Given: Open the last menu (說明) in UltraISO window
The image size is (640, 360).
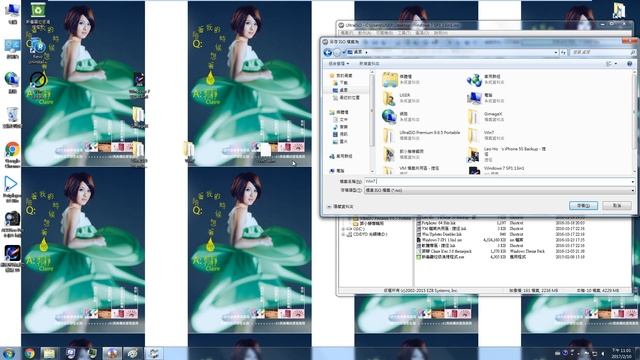Looking at the screenshot, I should click(x=440, y=33).
